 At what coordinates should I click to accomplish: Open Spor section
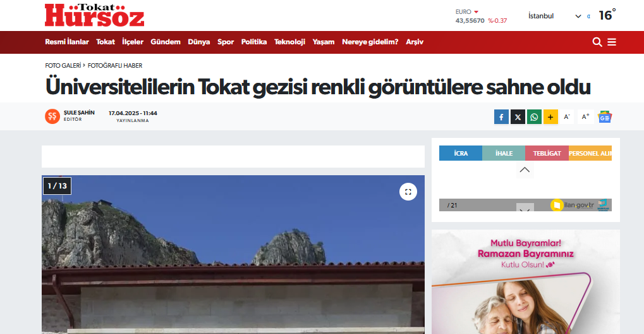click(x=226, y=42)
